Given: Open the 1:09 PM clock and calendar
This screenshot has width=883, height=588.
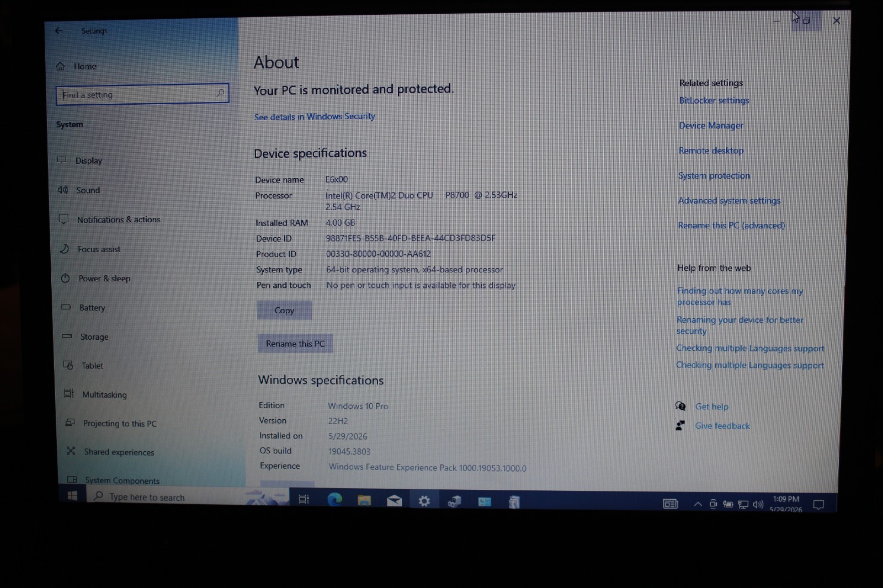Looking at the screenshot, I should pos(786,504).
